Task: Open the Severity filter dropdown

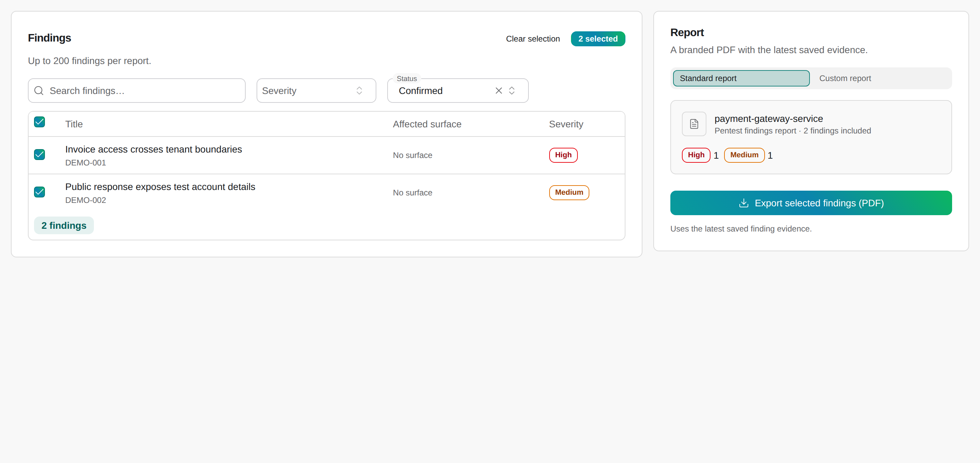Action: click(316, 91)
